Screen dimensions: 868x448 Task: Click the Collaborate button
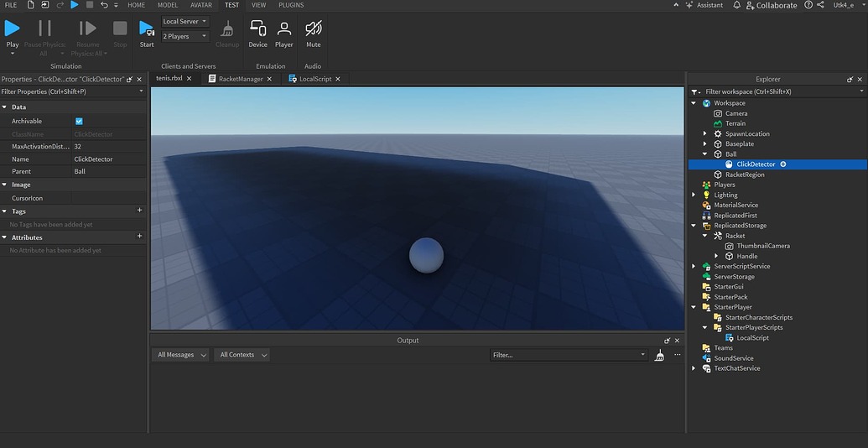point(772,5)
